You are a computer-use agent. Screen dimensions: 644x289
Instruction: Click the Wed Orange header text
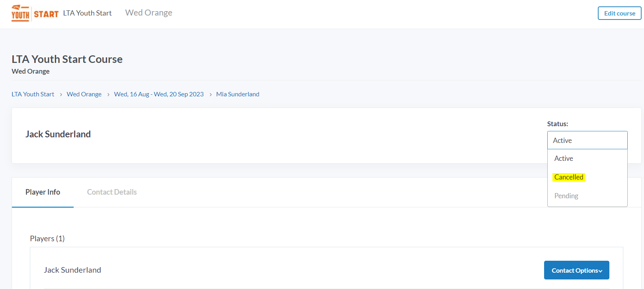148,13
